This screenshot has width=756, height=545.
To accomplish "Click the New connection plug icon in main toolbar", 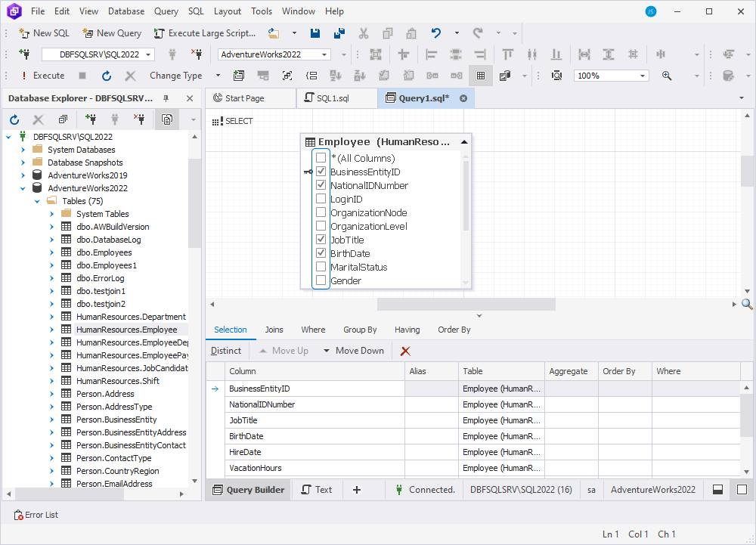I will pyautogui.click(x=24, y=54).
